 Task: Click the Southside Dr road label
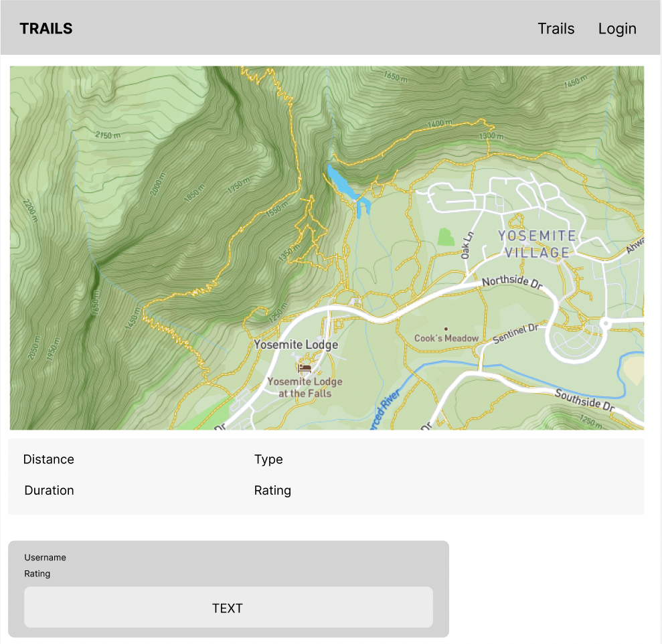[x=585, y=400]
